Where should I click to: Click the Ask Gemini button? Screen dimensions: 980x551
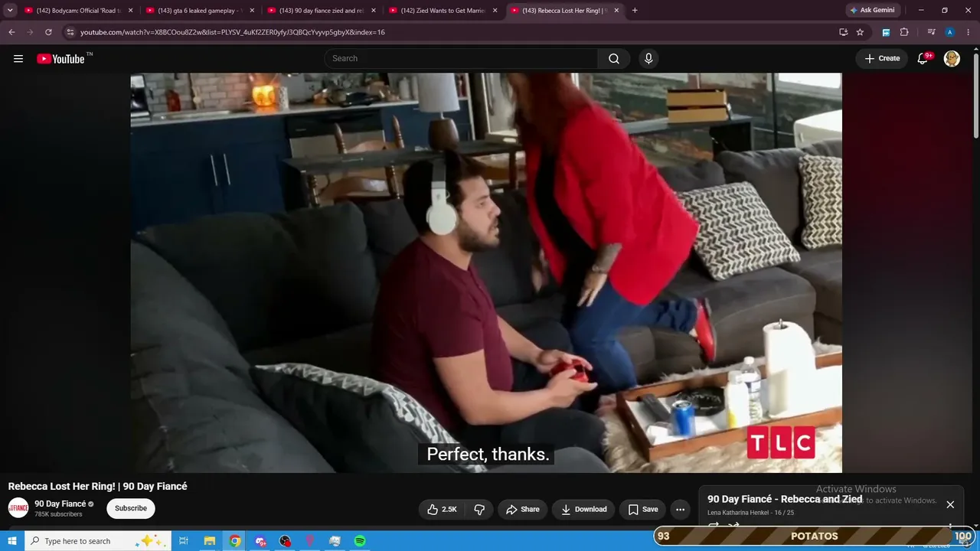(x=872, y=11)
